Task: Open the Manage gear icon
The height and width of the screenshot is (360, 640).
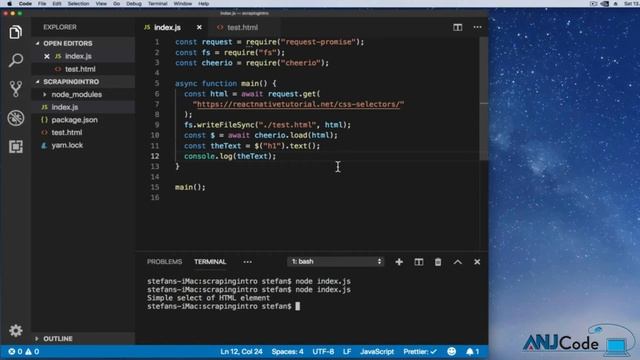Action: click(16, 330)
